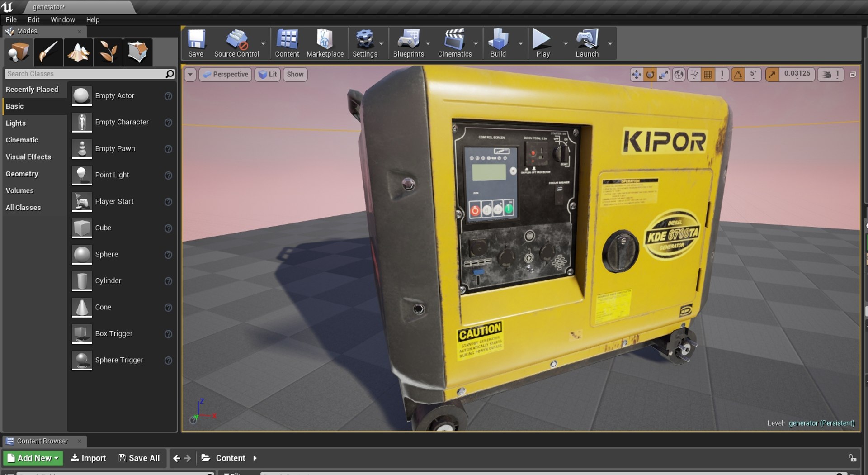Open viewport options dropdown arrow
868x475 pixels.
pyautogui.click(x=190, y=75)
